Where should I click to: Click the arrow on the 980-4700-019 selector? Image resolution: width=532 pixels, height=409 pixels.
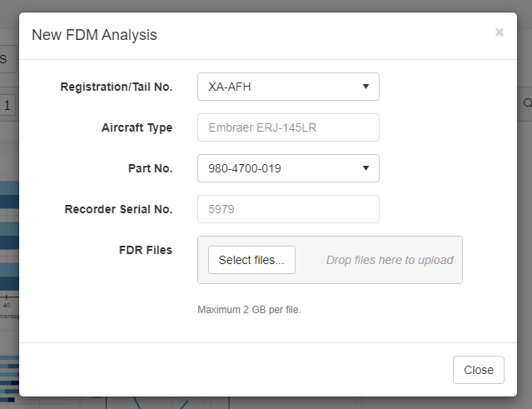[365, 168]
